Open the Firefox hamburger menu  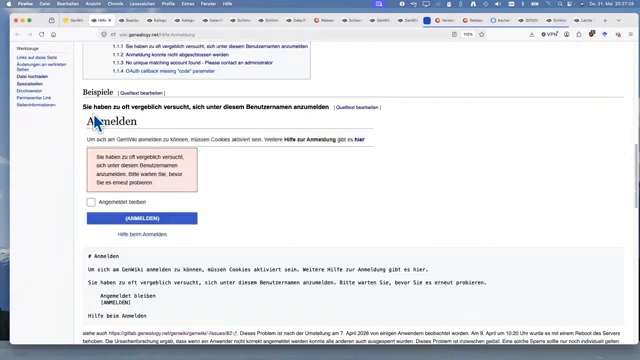click(x=631, y=35)
